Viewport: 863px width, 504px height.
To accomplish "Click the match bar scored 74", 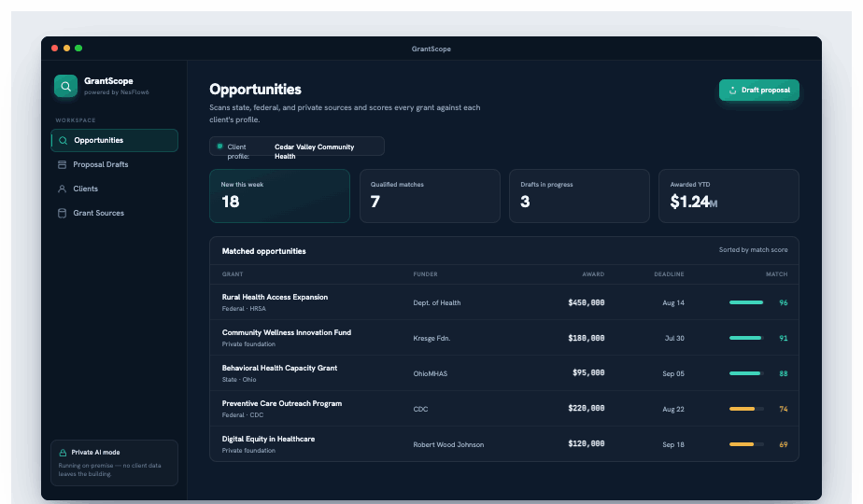I will tap(746, 409).
